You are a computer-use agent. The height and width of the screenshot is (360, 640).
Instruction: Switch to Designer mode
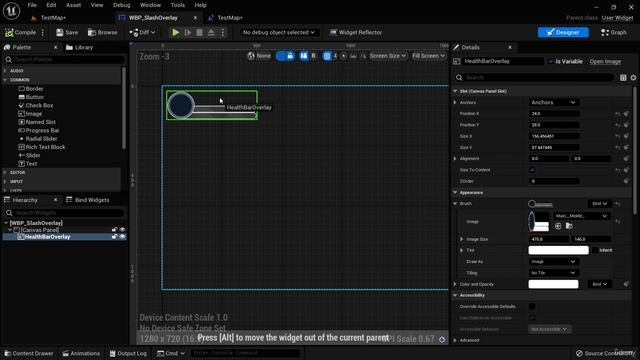tap(563, 32)
